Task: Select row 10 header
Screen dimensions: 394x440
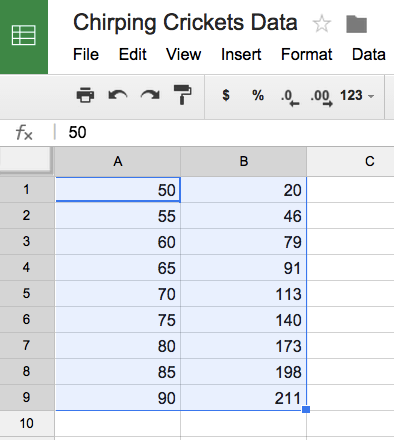Action: [27, 424]
